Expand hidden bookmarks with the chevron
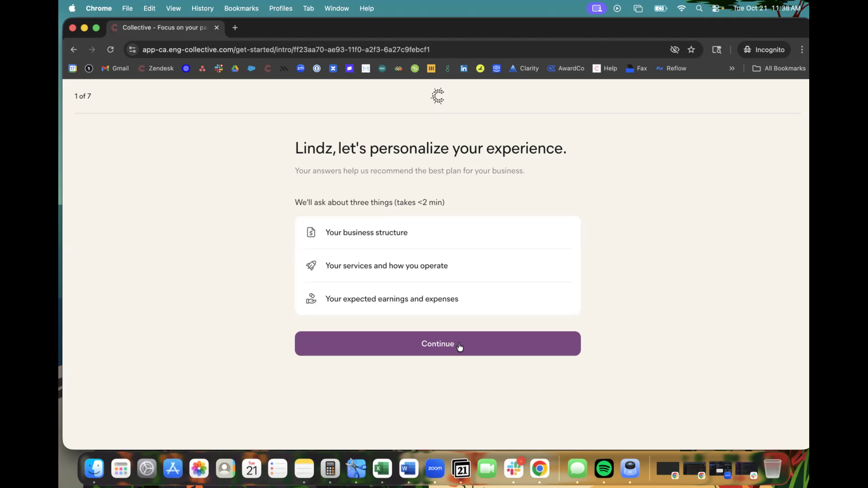The height and width of the screenshot is (488, 868). coord(732,68)
